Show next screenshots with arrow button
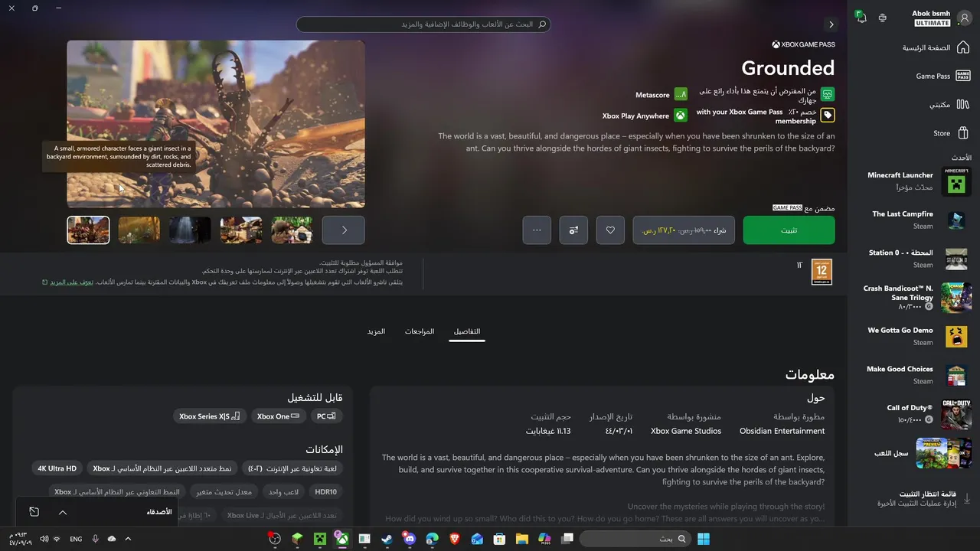980x551 pixels. [344, 230]
